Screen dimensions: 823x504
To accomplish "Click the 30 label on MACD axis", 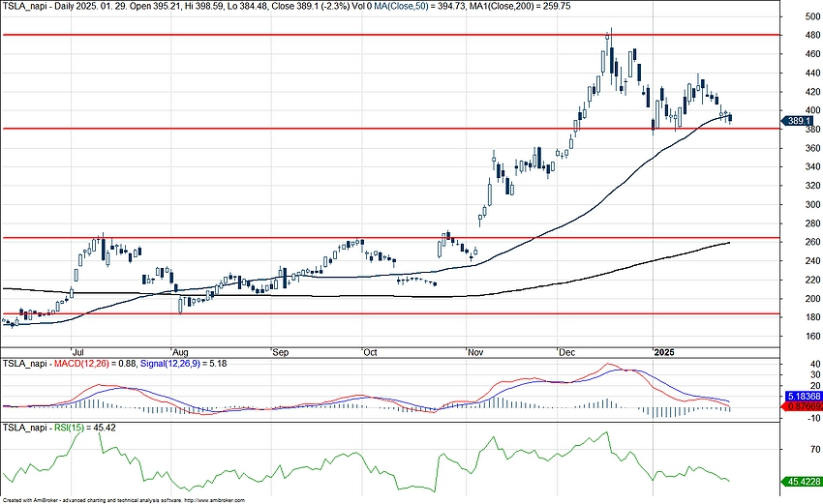I will (815, 374).
